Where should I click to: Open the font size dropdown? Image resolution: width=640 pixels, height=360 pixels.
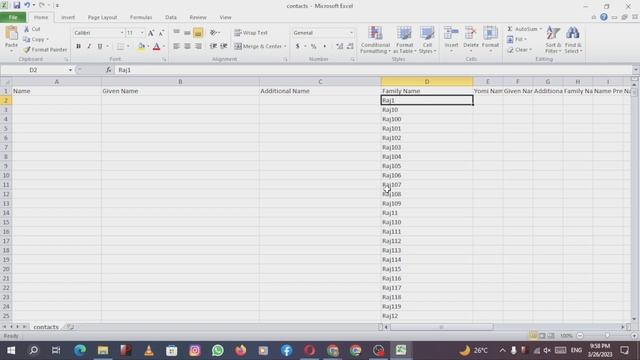point(142,33)
